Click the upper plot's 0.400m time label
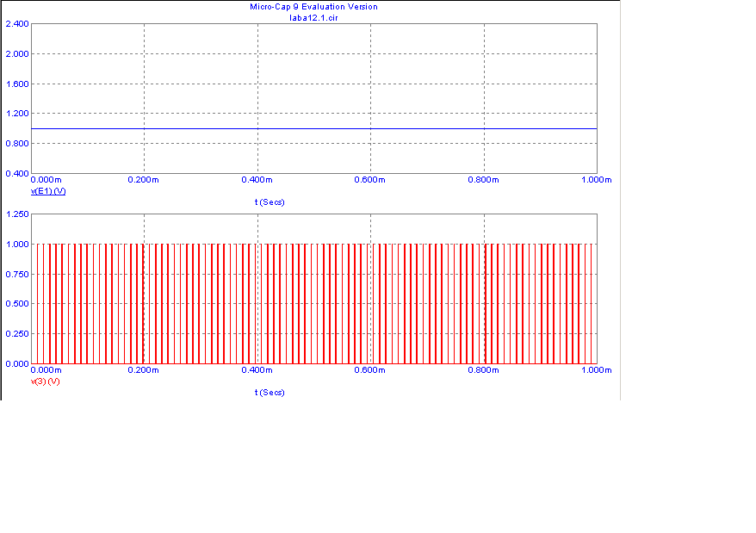This screenshot has width=756, height=533. (257, 179)
